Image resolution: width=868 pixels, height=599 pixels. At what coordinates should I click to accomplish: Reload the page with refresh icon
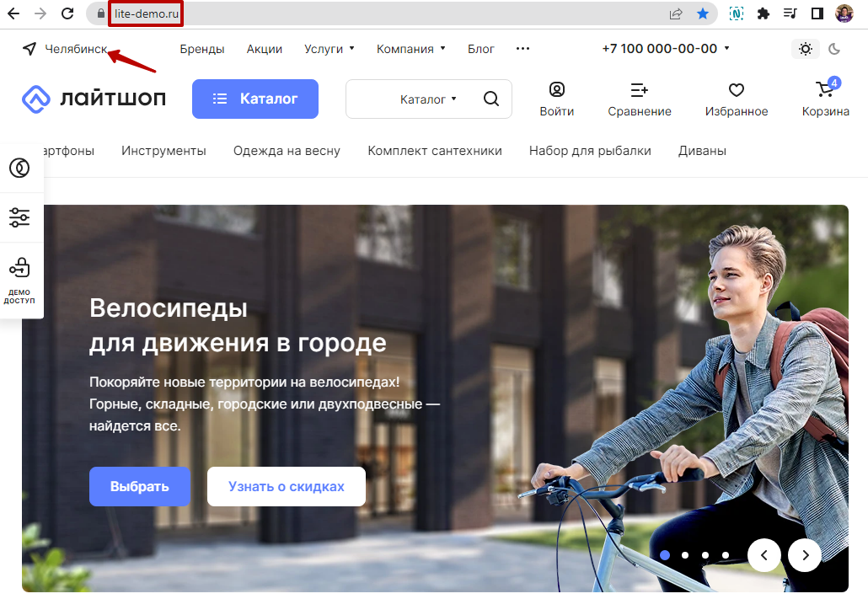(x=67, y=13)
